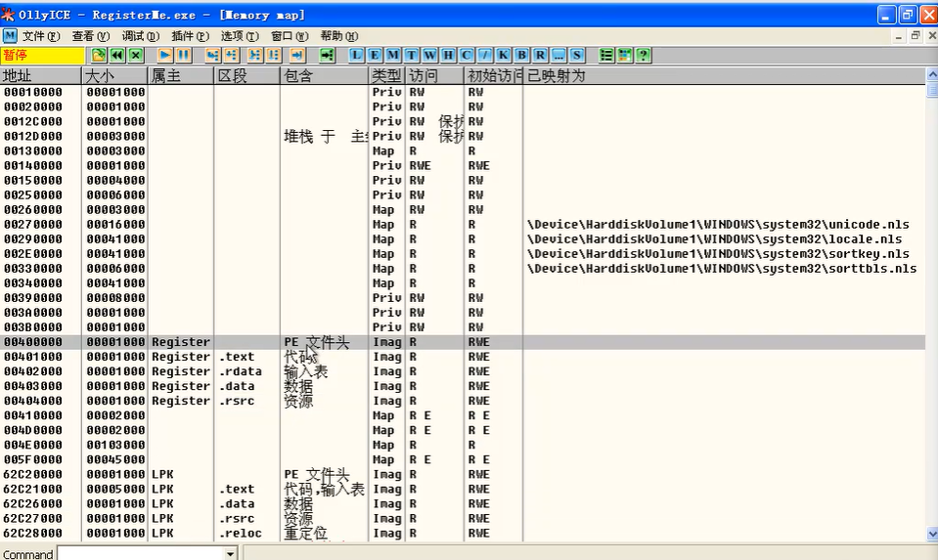Image resolution: width=938 pixels, height=560 pixels.
Task: Open the 帮助(H) menu
Action: coord(339,36)
